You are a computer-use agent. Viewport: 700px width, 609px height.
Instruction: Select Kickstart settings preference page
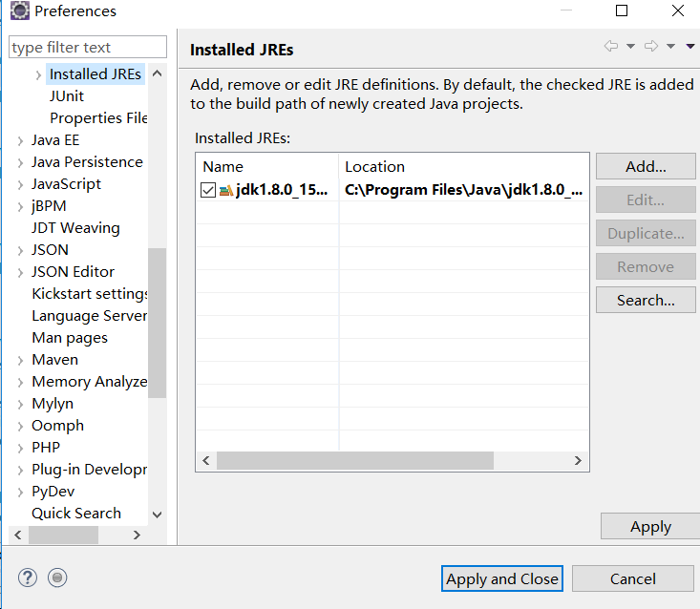pos(89,294)
